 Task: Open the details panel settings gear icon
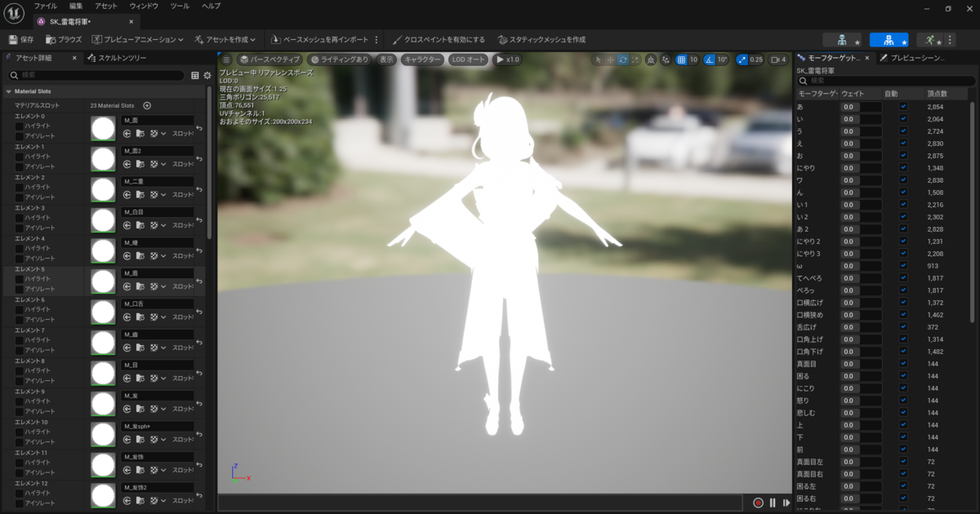(207, 75)
